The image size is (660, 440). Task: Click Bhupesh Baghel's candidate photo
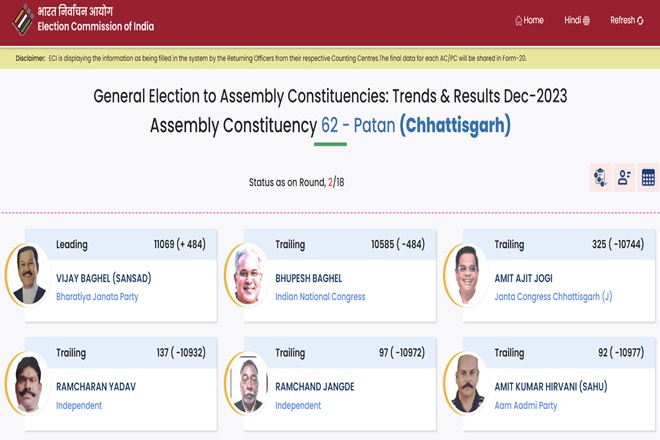tap(246, 274)
